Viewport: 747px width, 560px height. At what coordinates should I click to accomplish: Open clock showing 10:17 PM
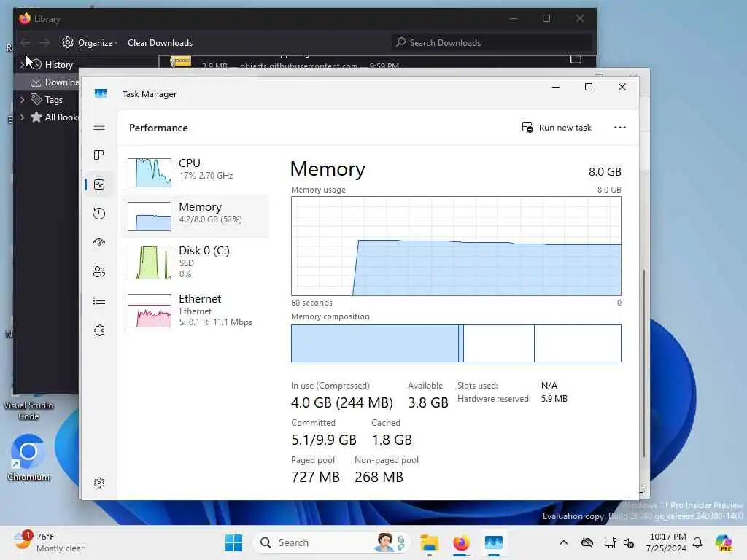[x=667, y=542]
